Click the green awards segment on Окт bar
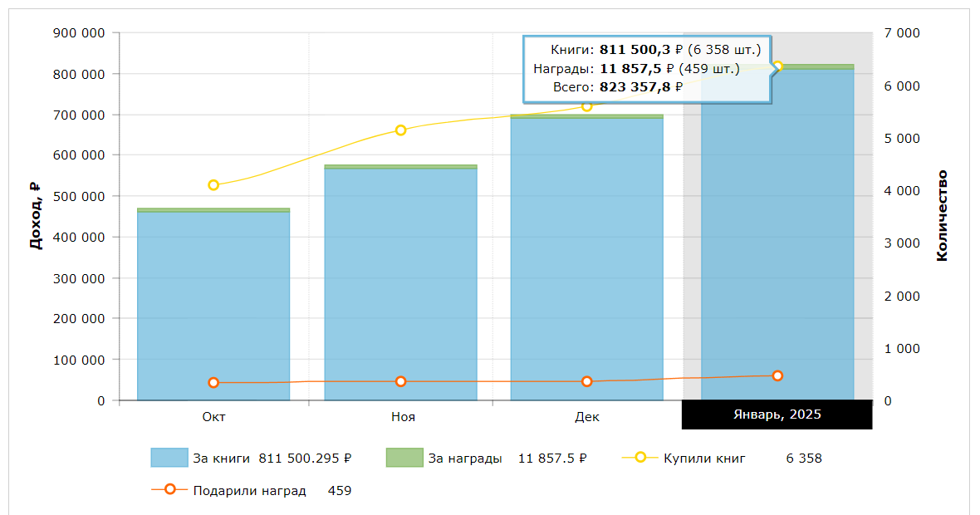Image resolution: width=980 pixels, height=515 pixels. pyautogui.click(x=213, y=211)
